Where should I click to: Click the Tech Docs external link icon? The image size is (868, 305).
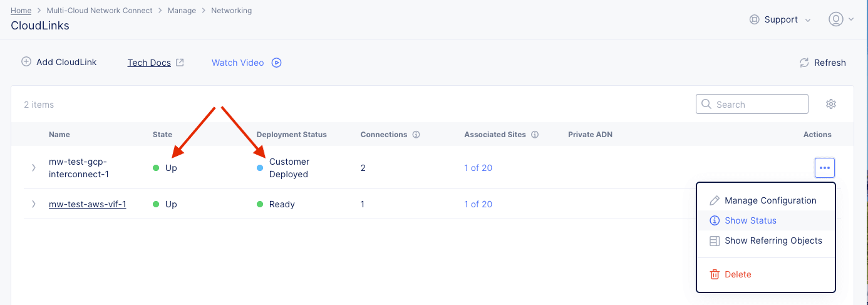pyautogui.click(x=180, y=63)
